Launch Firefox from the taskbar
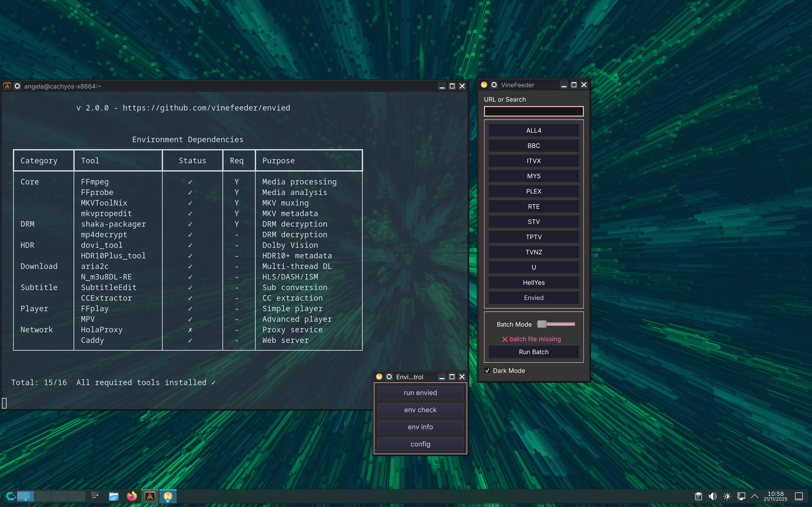Image resolution: width=812 pixels, height=507 pixels. coord(132,496)
